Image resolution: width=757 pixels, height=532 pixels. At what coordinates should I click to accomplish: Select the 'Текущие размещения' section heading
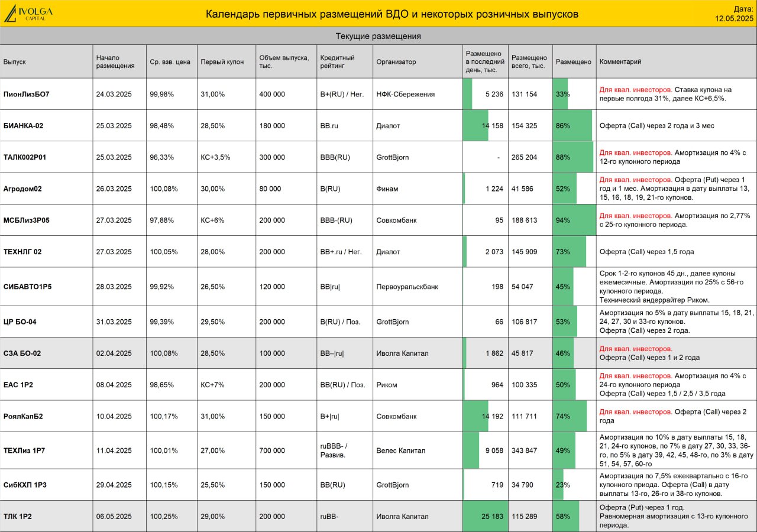click(378, 36)
